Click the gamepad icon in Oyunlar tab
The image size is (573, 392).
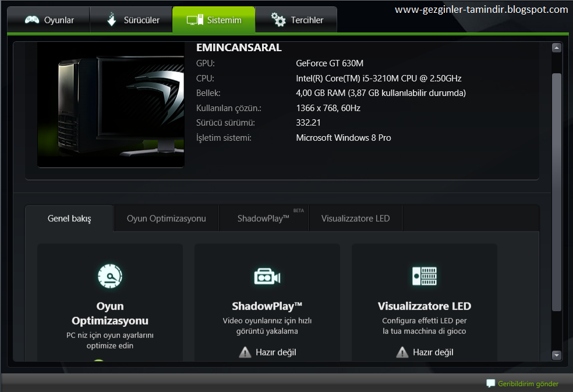[x=32, y=20]
